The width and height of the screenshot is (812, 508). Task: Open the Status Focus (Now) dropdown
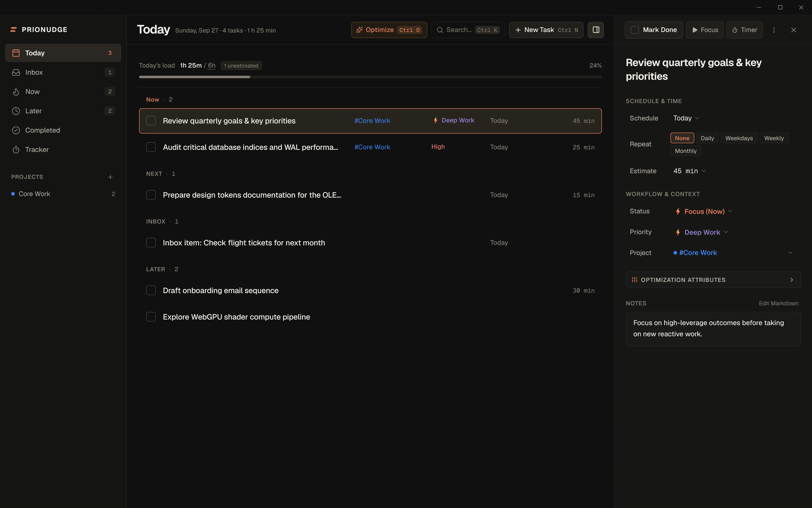tap(703, 211)
